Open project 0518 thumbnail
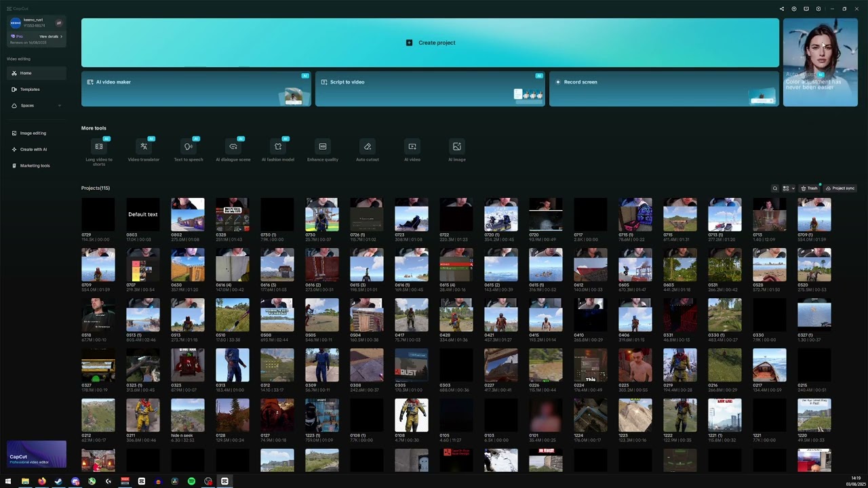This screenshot has width=868, height=488. (x=98, y=315)
